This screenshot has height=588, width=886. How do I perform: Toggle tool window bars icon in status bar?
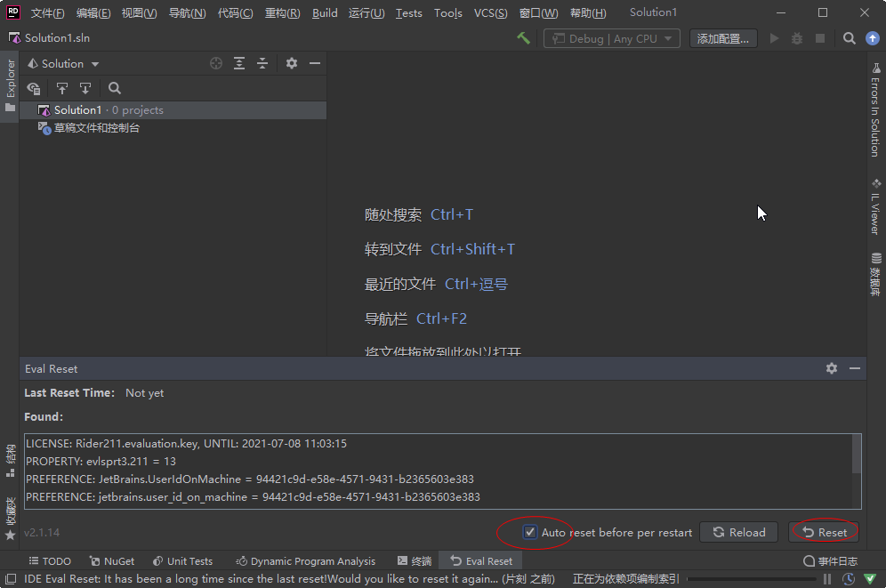10,579
